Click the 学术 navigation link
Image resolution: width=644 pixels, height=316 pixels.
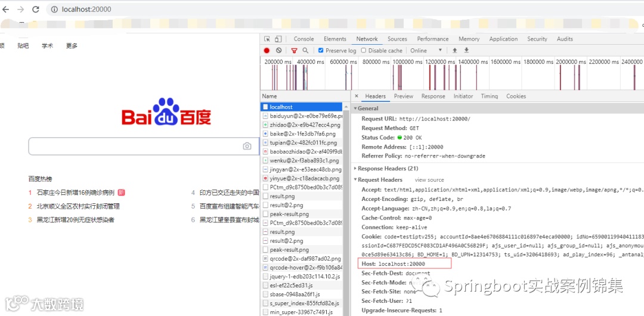(47, 46)
